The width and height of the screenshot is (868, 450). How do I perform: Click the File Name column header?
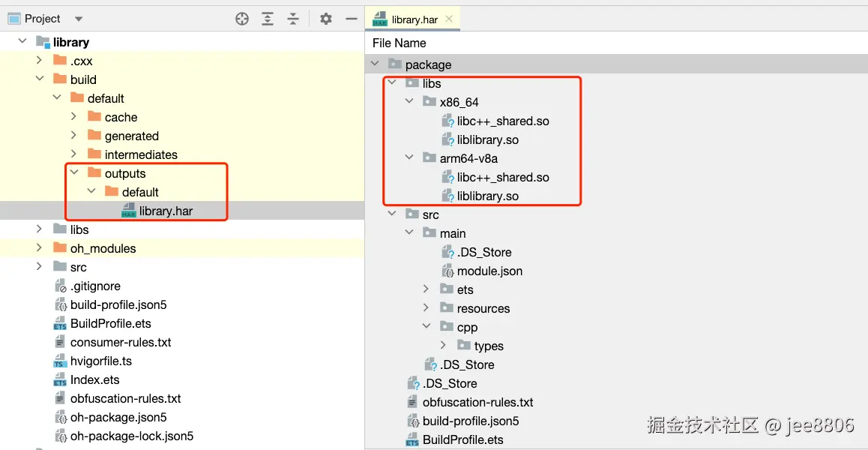click(x=399, y=43)
